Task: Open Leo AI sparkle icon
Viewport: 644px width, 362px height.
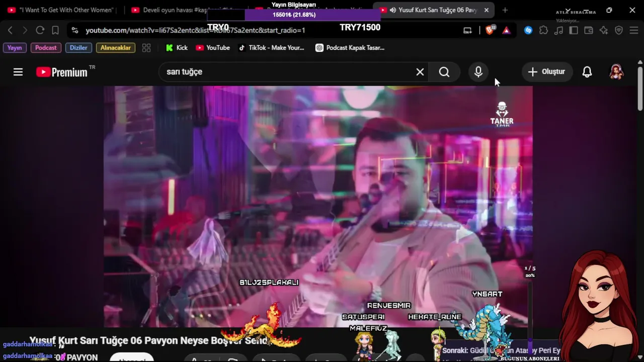Action: tap(604, 30)
